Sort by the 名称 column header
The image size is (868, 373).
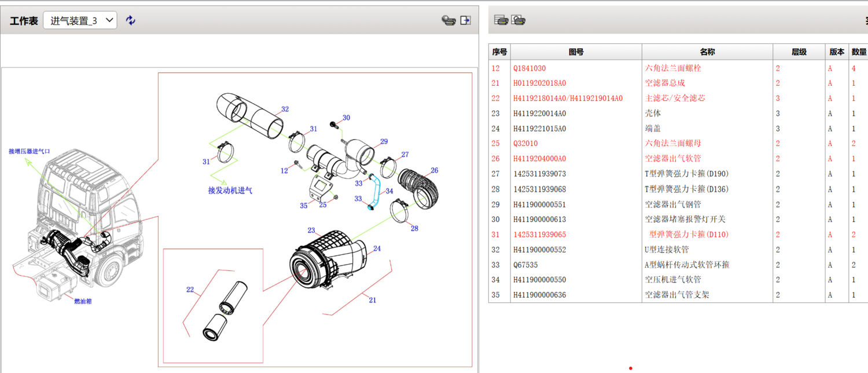[x=707, y=52]
